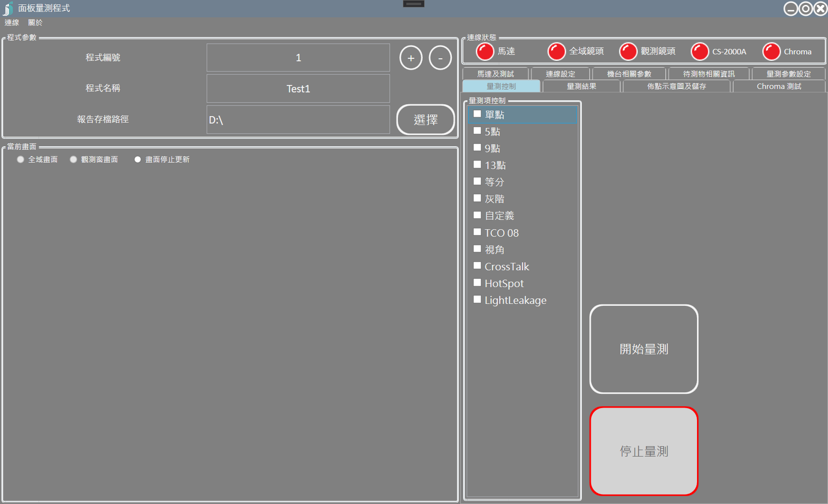Click the app logo in the title bar
Viewport: 828px width, 504px height.
coord(8,8)
